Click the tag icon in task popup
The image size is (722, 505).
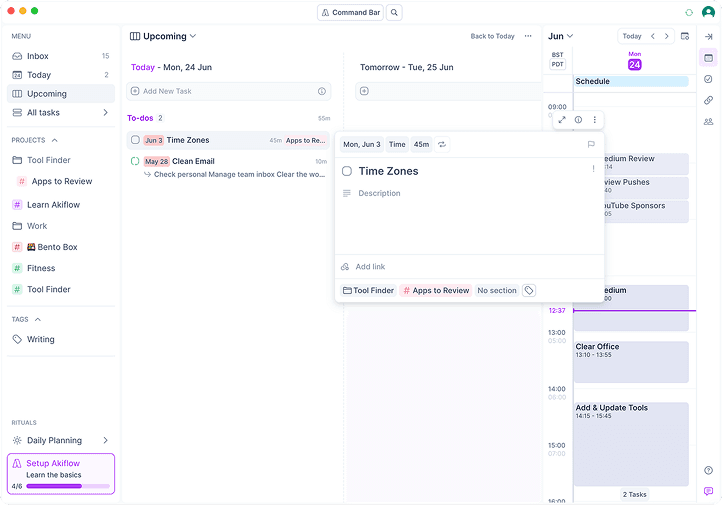pos(529,290)
